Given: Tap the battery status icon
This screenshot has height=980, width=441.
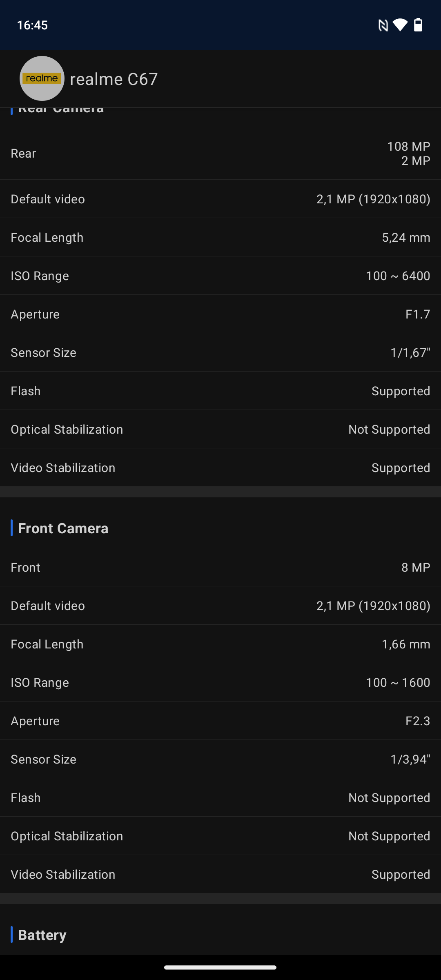Looking at the screenshot, I should [x=418, y=25].
